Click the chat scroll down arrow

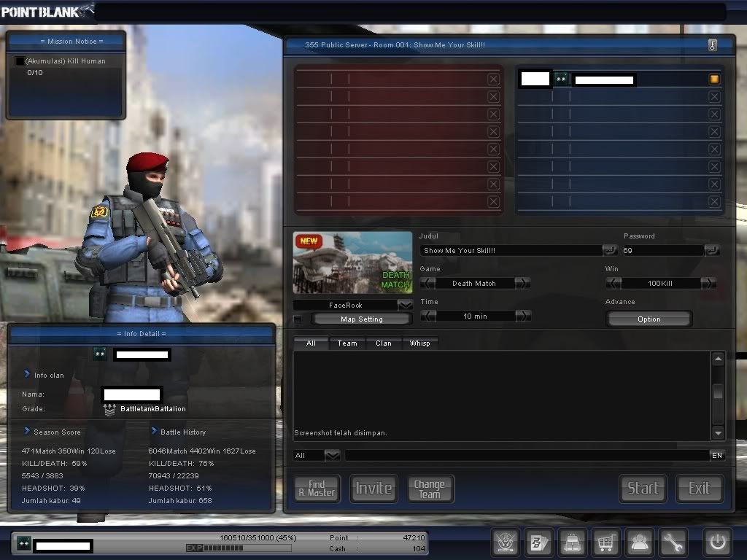click(x=718, y=433)
